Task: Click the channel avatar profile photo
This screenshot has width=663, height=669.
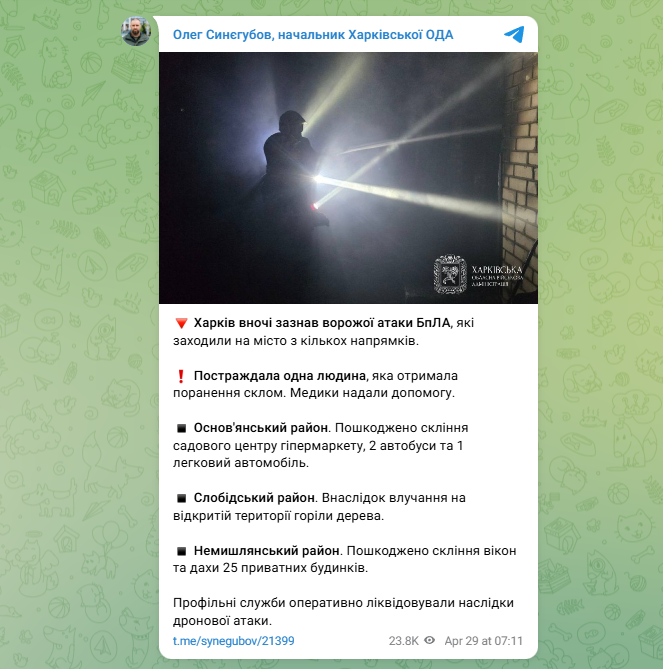Action: [136, 31]
